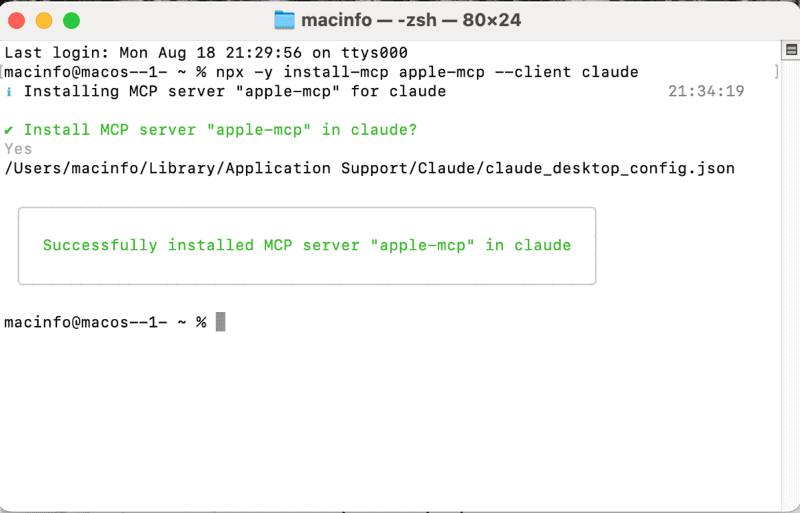Click the "Last login" line of text

click(205, 52)
